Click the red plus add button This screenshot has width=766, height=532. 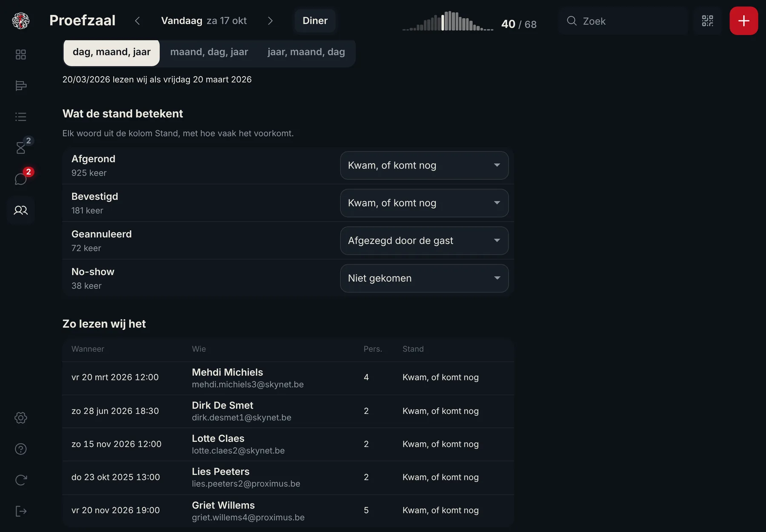pos(743,20)
